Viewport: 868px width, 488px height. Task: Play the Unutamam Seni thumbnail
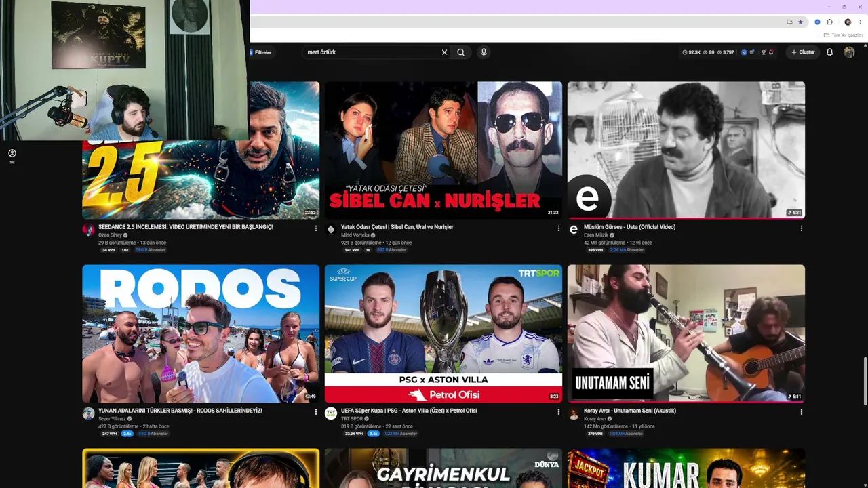pos(686,333)
